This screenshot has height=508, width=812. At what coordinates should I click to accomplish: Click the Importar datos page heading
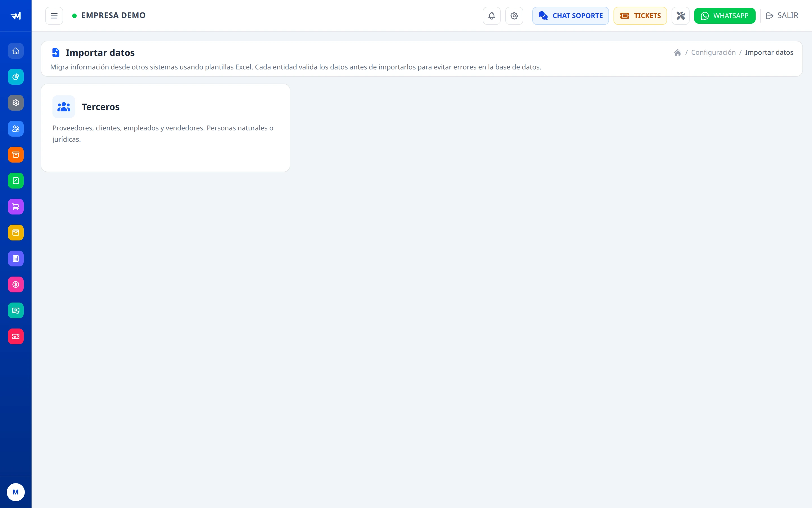(100, 53)
